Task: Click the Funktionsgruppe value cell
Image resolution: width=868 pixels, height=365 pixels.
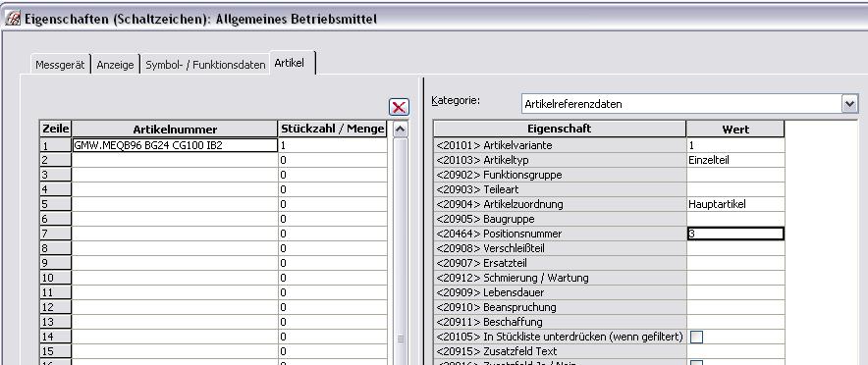Action: [735, 175]
